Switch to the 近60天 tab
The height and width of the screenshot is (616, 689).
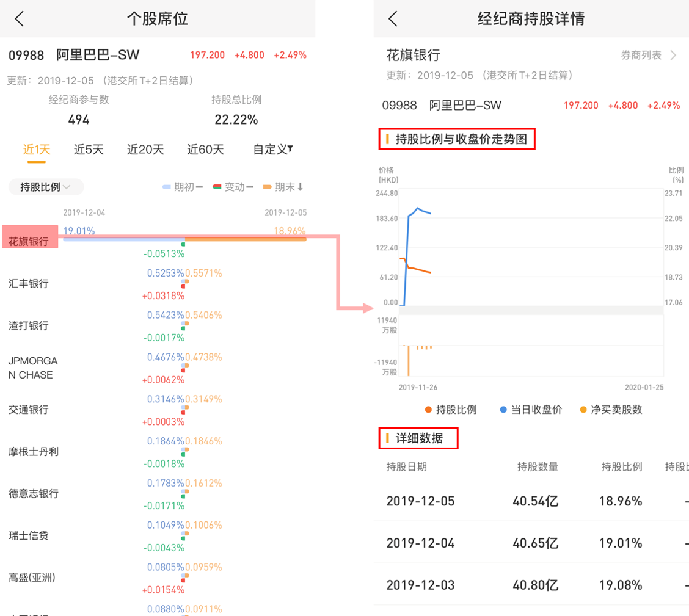[205, 150]
